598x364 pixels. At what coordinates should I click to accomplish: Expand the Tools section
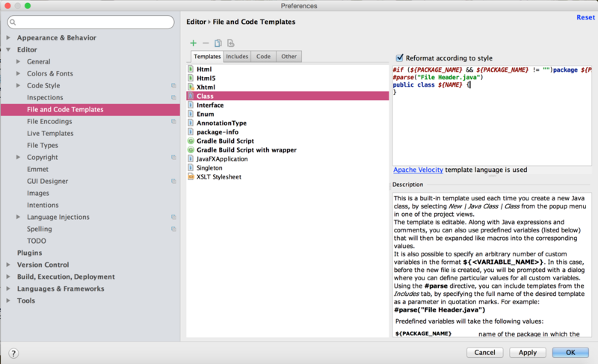pos(8,300)
